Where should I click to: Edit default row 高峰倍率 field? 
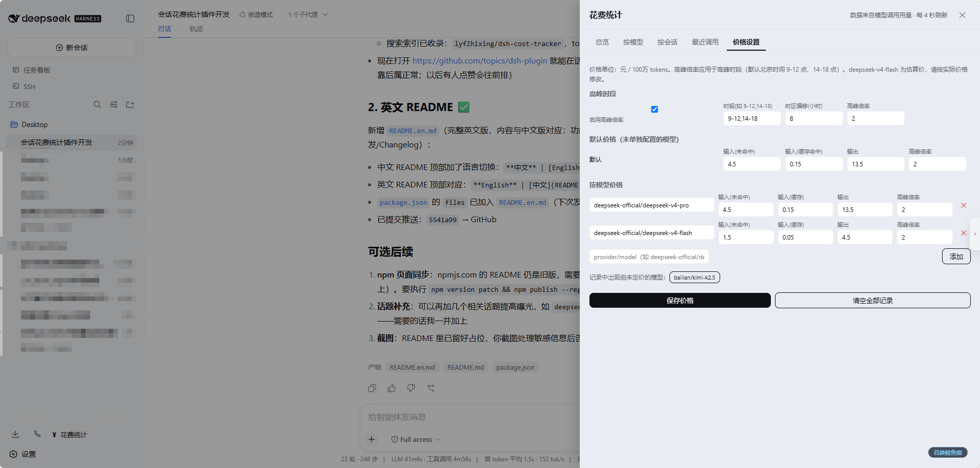pyautogui.click(x=937, y=164)
